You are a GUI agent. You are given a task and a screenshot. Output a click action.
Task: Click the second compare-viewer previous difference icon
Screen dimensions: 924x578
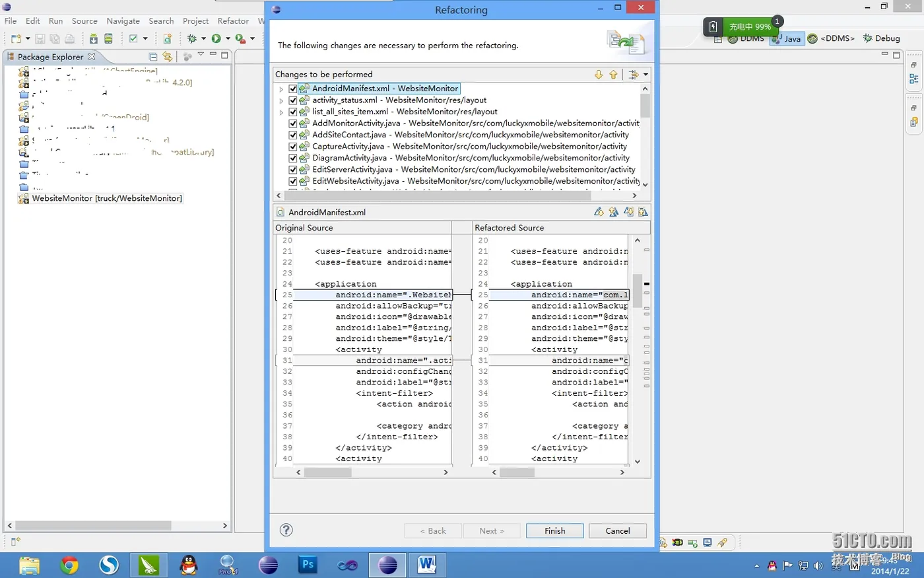coord(614,212)
